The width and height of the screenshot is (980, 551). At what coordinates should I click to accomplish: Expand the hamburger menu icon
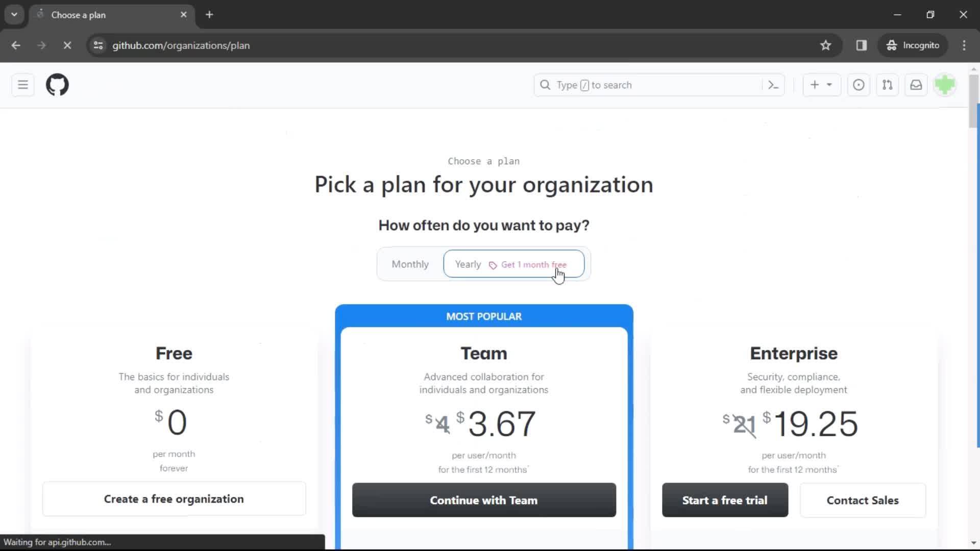coord(23,85)
